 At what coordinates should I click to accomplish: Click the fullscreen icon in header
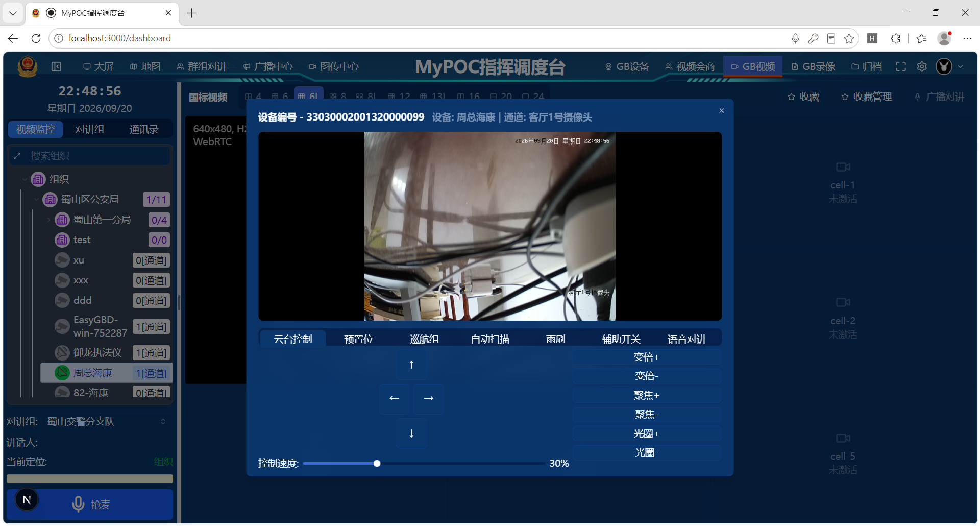tap(901, 66)
